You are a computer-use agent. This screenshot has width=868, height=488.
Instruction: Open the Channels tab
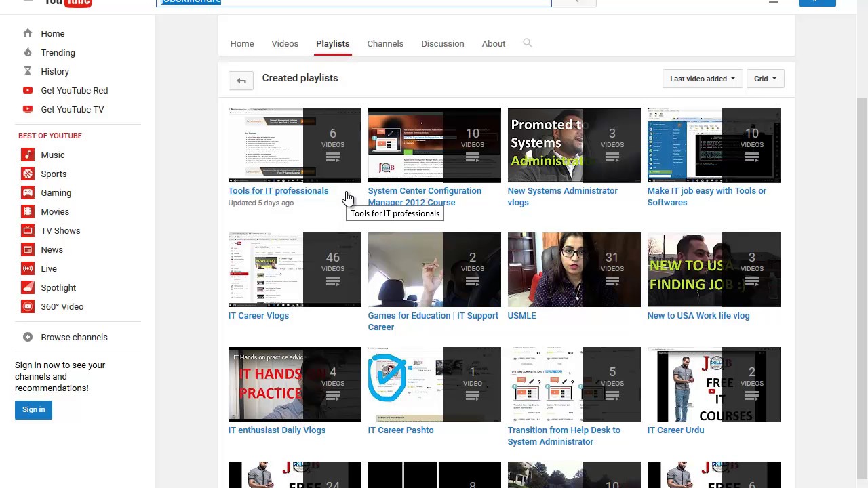[385, 43]
